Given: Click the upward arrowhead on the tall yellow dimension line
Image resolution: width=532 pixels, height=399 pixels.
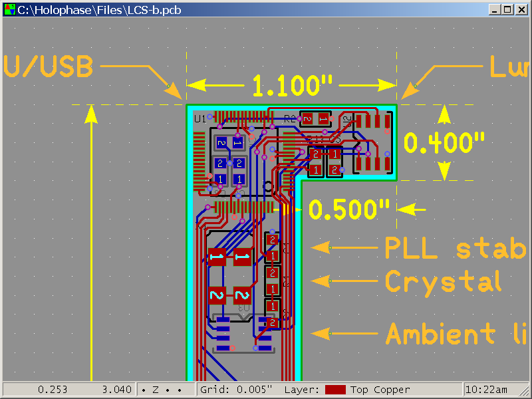Looking at the screenshot, I should [x=92, y=114].
